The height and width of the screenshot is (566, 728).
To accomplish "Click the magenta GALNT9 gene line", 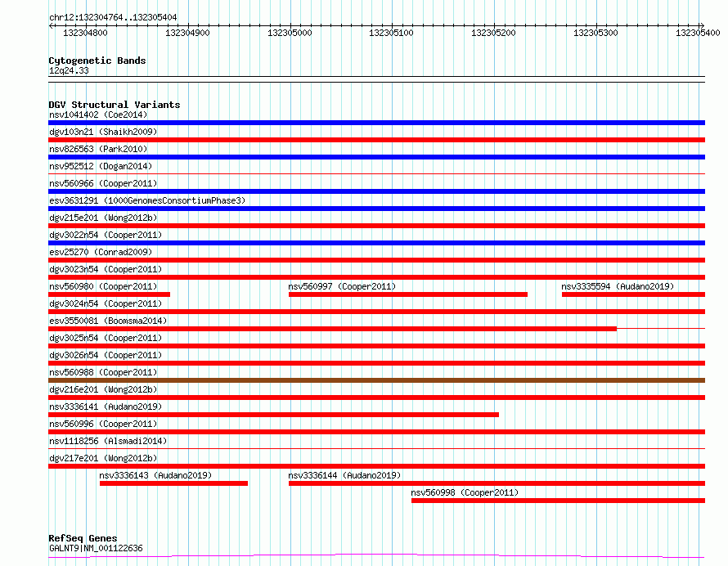I will pos(376,555).
